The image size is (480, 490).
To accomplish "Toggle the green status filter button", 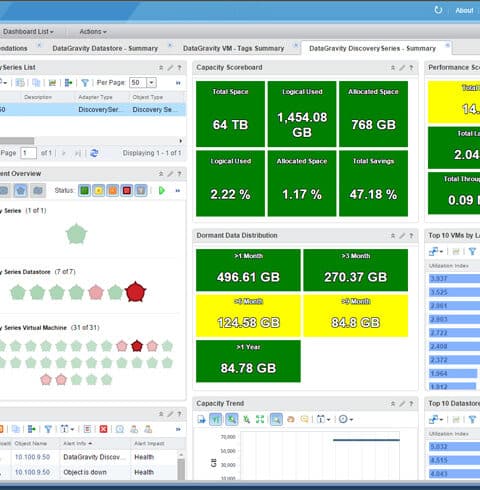I will point(84,191).
